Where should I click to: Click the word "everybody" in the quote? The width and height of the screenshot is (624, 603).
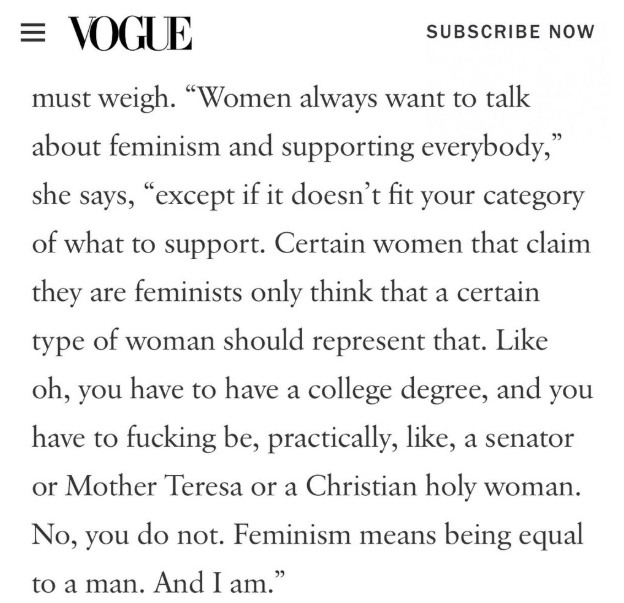(x=486, y=147)
